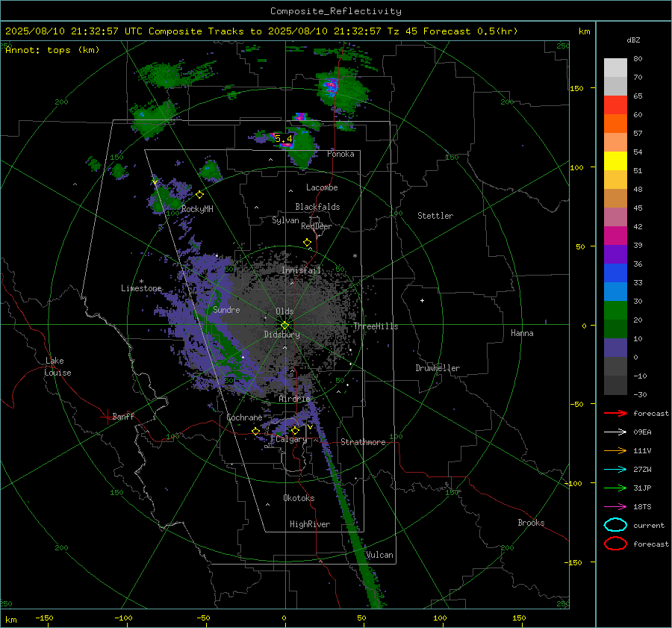Click the orange 111V arrow in the legend
Image resolution: width=672 pixels, height=628 pixels.
point(615,450)
